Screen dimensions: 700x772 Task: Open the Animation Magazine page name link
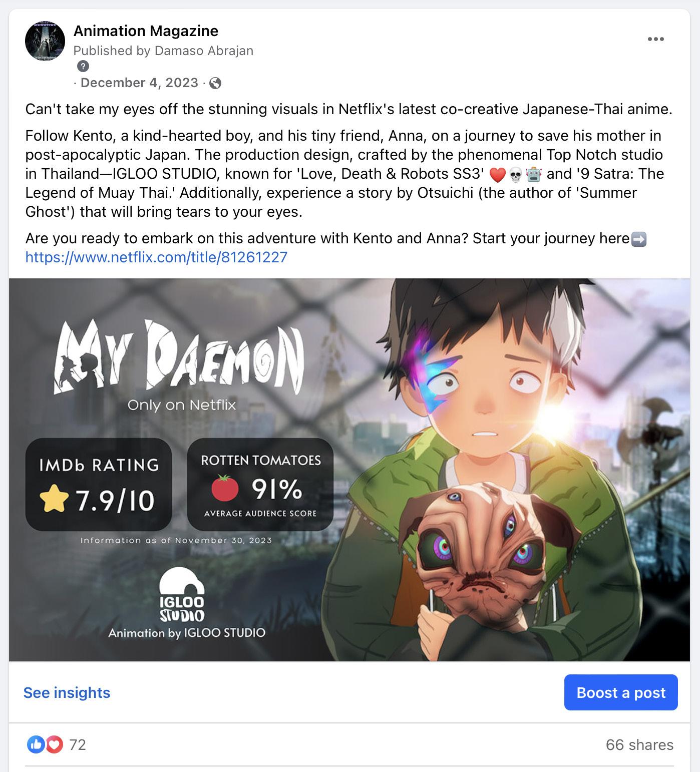tap(146, 31)
